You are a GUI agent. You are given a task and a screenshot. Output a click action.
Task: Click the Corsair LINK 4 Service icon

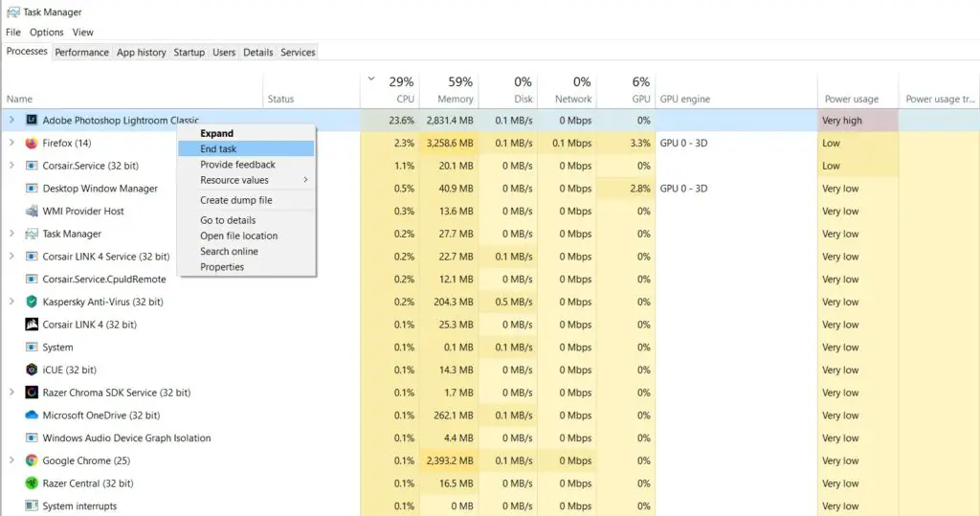(32, 257)
